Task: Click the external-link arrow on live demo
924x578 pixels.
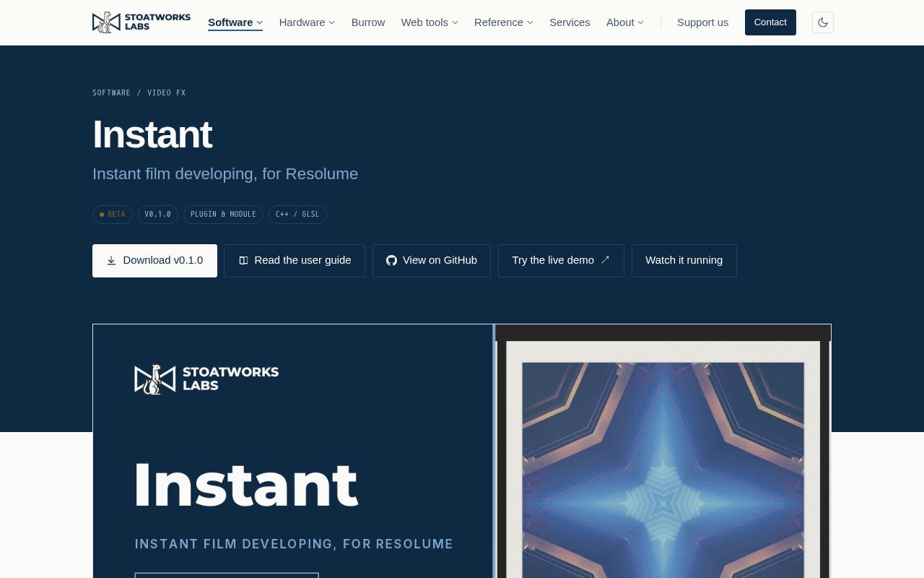Action: tap(605, 260)
